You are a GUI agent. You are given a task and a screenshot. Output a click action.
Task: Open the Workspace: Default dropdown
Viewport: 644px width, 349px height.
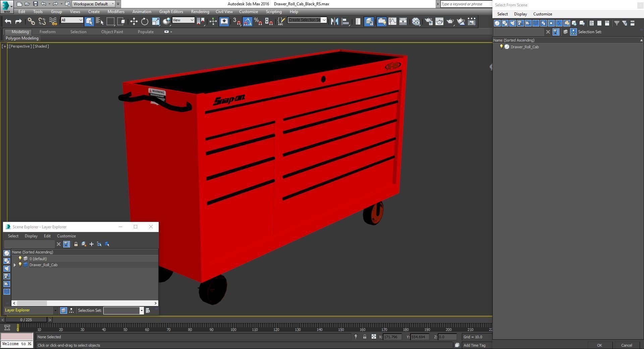click(94, 4)
